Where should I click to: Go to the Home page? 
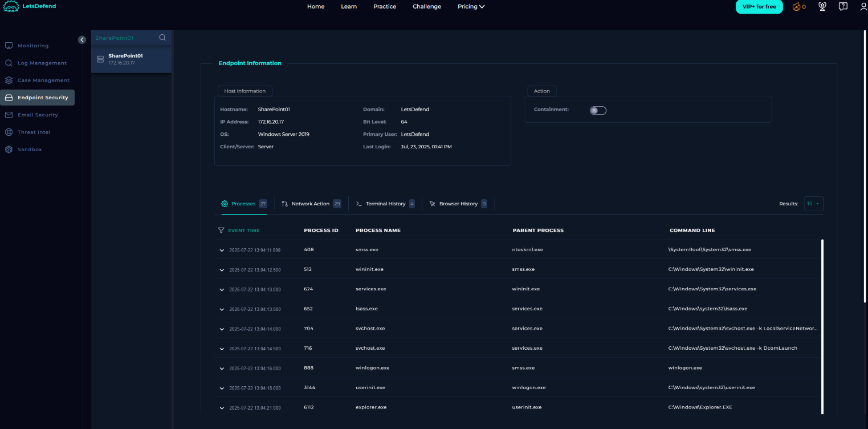point(316,7)
